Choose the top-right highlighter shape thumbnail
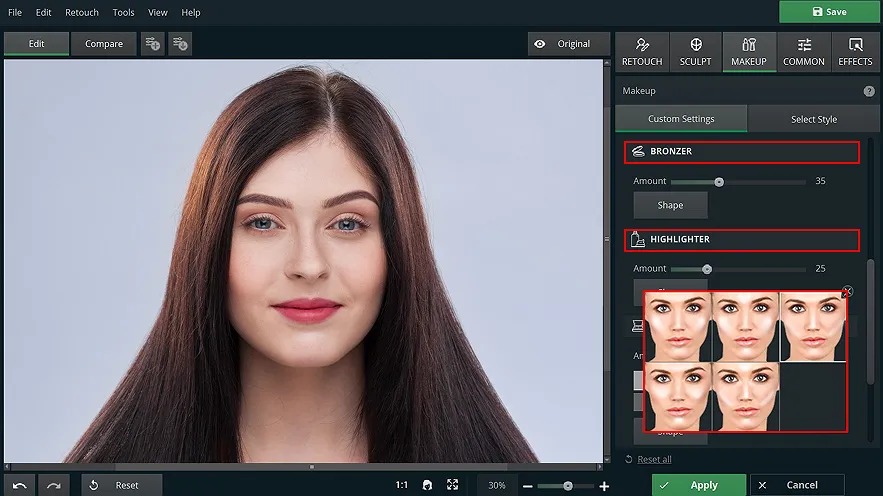 coord(813,327)
